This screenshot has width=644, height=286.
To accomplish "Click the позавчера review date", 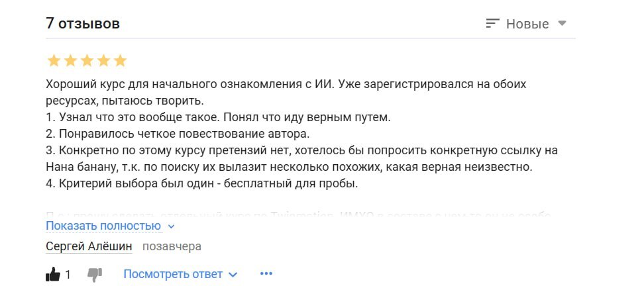I will coord(172,246).
